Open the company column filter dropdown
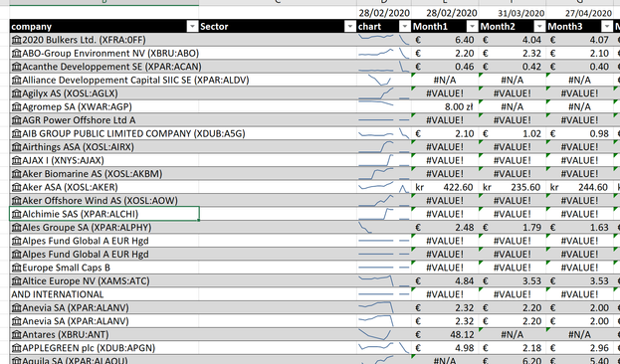The image size is (620, 364). pos(192,27)
